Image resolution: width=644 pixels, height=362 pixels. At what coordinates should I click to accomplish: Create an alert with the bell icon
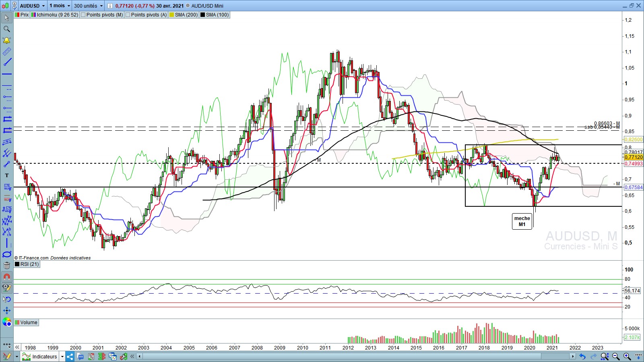(x=7, y=40)
